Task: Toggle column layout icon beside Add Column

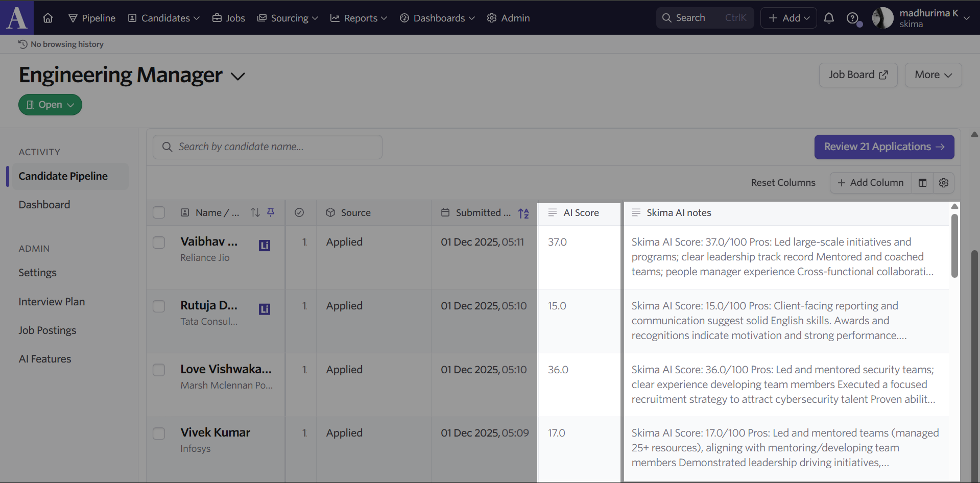Action: [x=922, y=183]
